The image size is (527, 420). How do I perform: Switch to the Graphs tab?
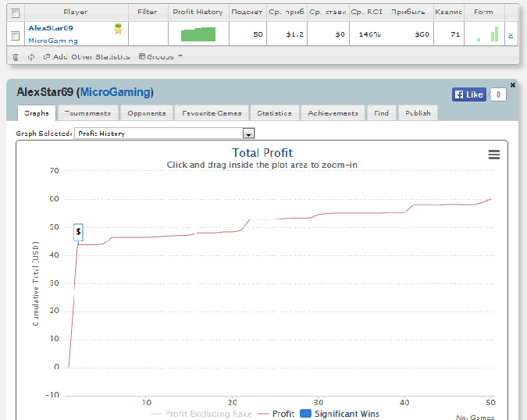pyautogui.click(x=37, y=113)
